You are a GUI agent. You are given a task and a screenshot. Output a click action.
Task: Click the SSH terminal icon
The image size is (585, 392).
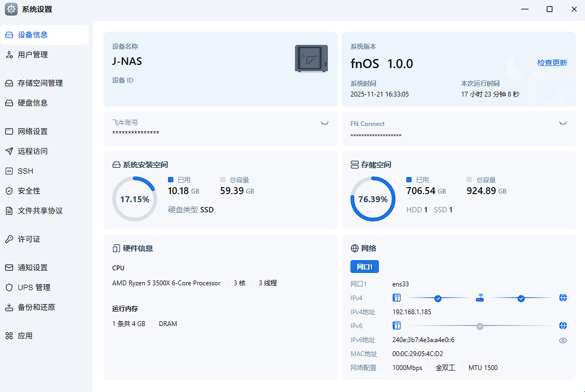click(9, 171)
